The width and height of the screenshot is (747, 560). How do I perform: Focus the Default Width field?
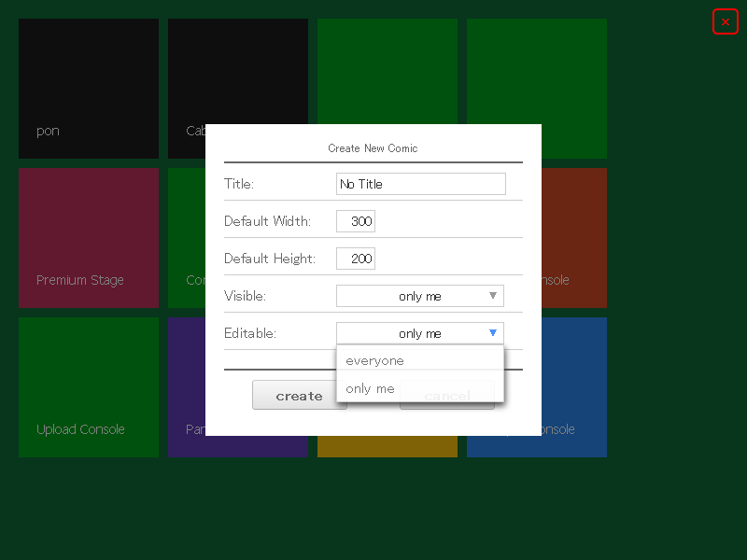pyautogui.click(x=356, y=221)
